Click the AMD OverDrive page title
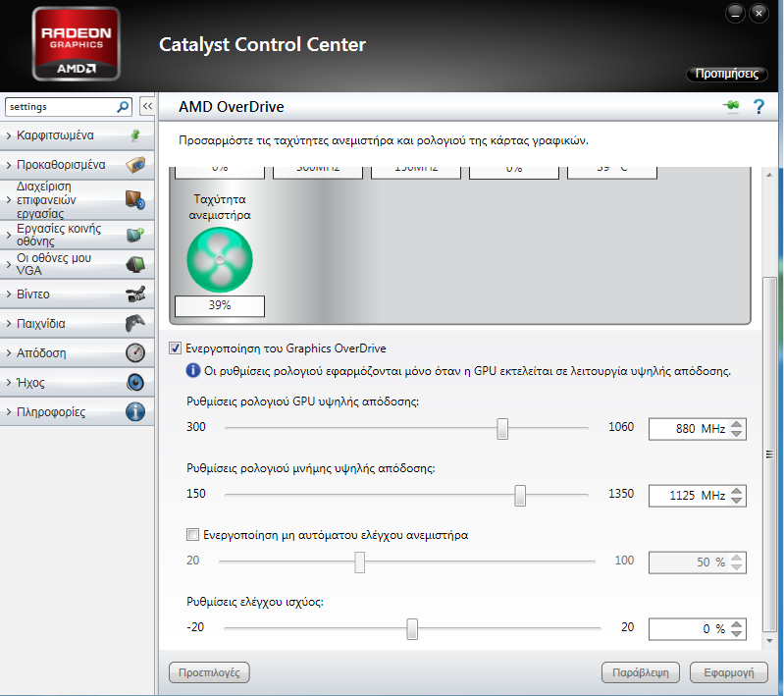The image size is (784, 696). tap(231, 107)
